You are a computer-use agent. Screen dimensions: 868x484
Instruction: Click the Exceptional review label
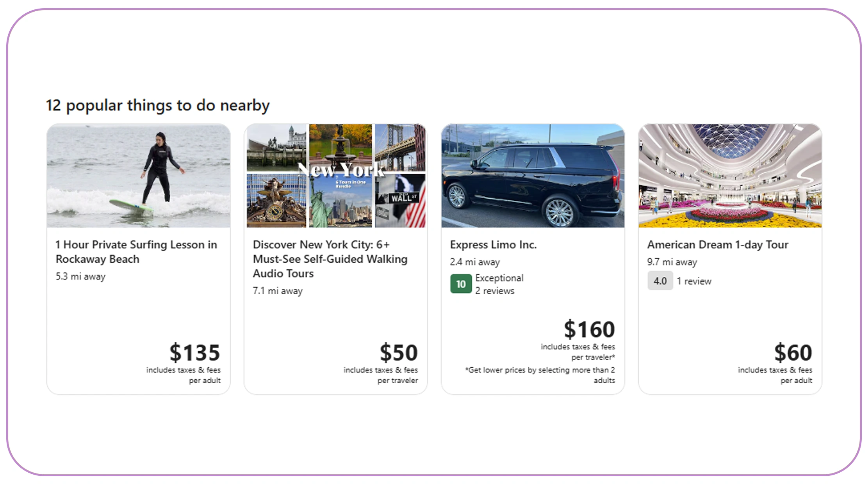[499, 278]
